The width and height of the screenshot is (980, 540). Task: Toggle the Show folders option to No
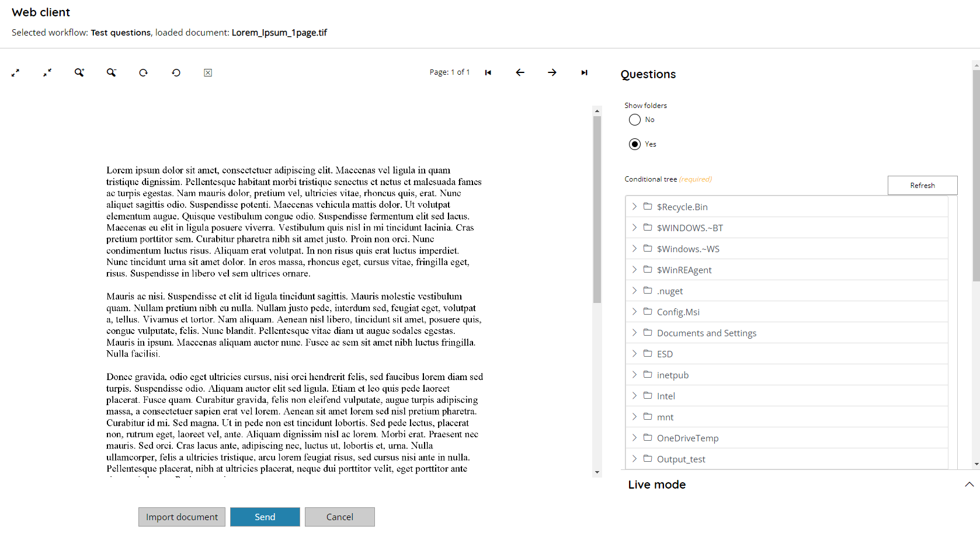635,120
